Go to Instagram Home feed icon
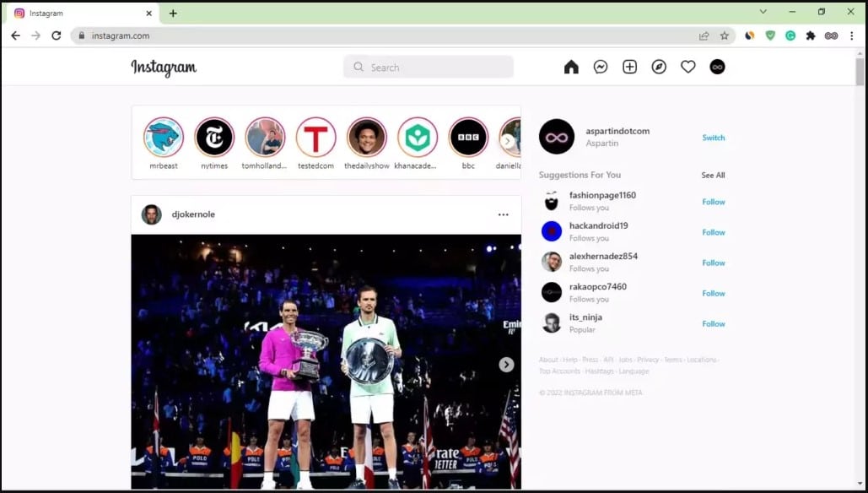 tap(571, 68)
